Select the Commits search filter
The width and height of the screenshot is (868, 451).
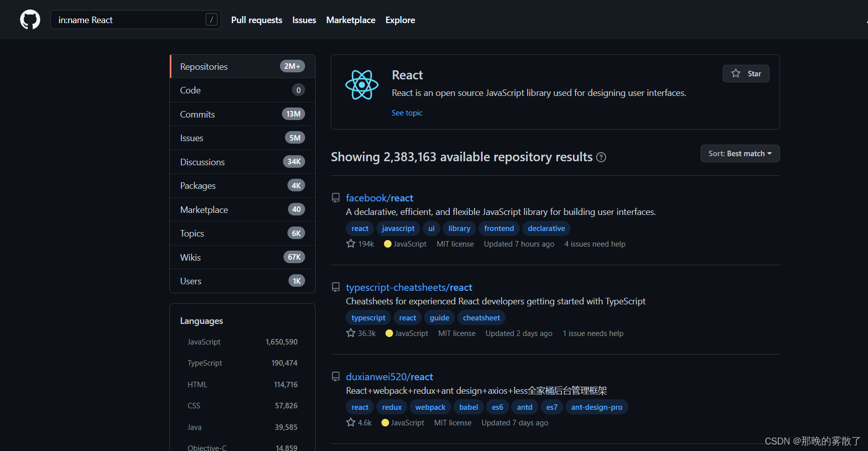243,114
